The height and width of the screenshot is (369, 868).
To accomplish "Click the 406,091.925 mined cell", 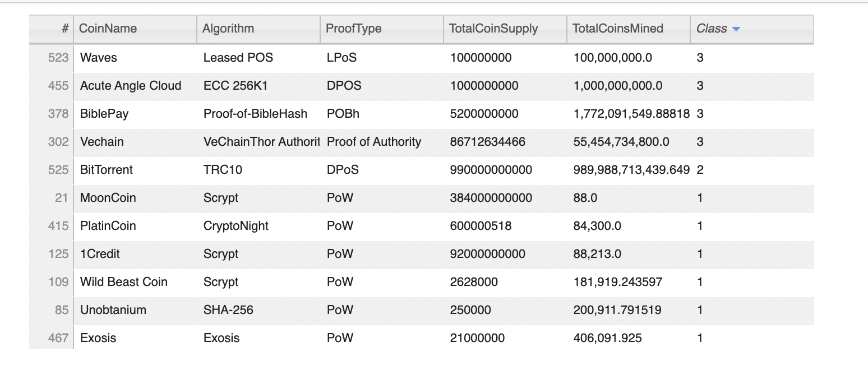I will pyautogui.click(x=629, y=338).
